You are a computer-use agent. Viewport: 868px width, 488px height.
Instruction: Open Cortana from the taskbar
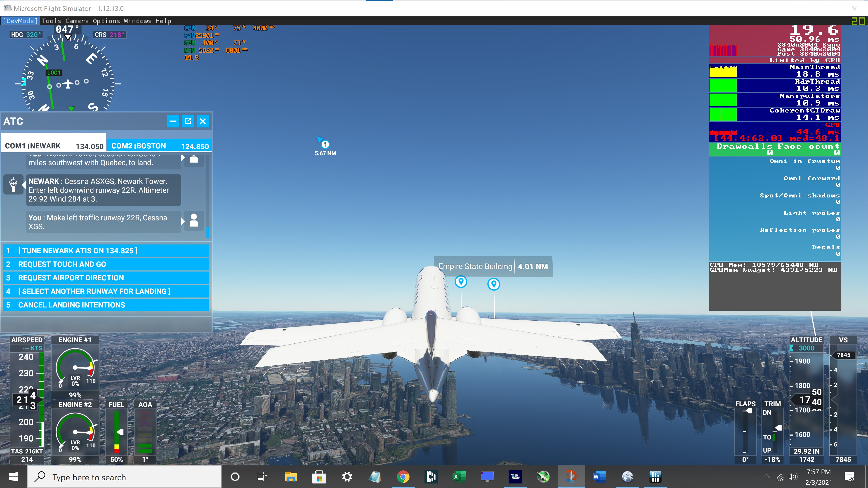pos(235,477)
